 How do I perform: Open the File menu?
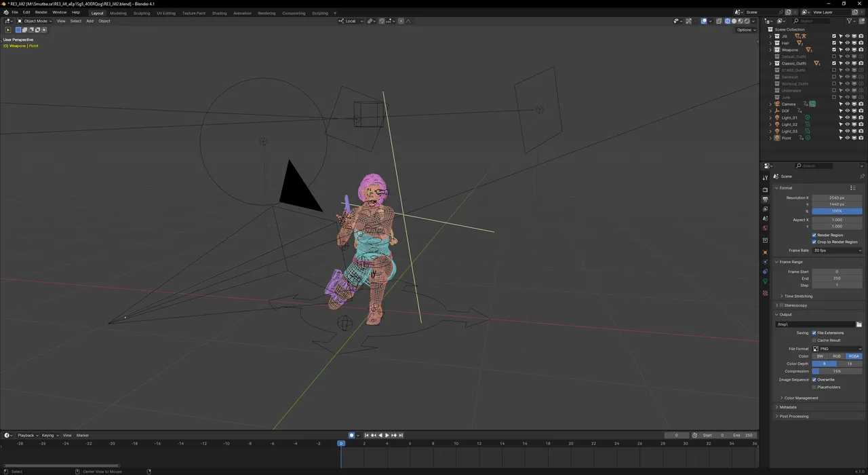click(15, 12)
